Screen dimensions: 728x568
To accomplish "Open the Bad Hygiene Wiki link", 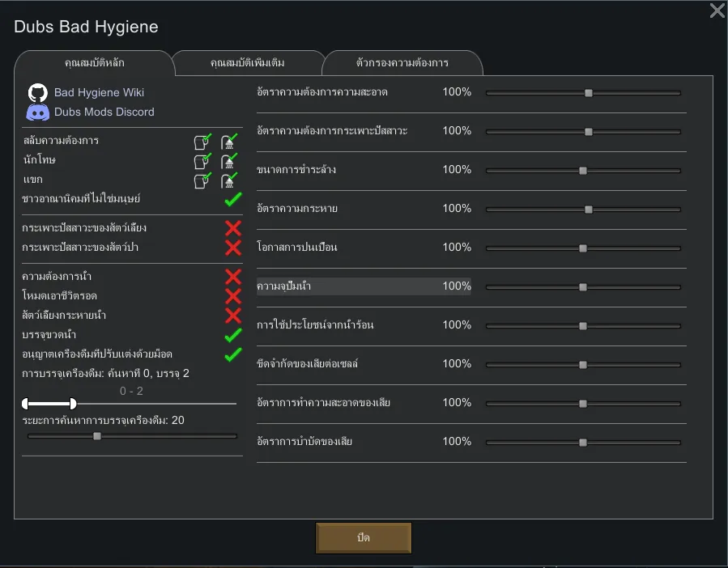I will point(99,92).
